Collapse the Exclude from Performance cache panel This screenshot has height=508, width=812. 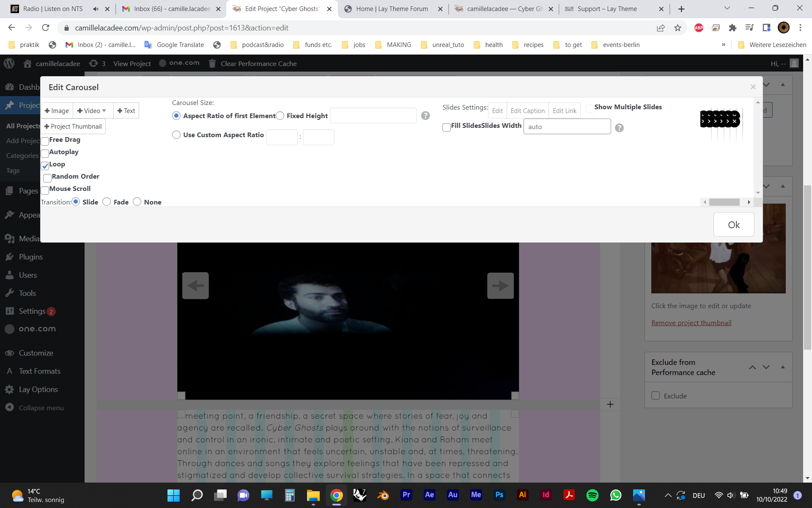pos(783,367)
